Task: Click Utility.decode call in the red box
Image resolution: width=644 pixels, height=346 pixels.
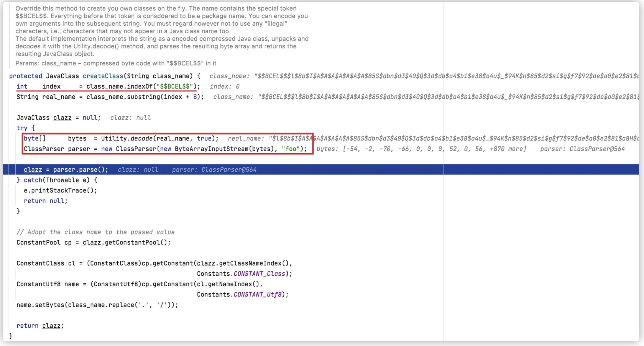Action: tap(127, 138)
